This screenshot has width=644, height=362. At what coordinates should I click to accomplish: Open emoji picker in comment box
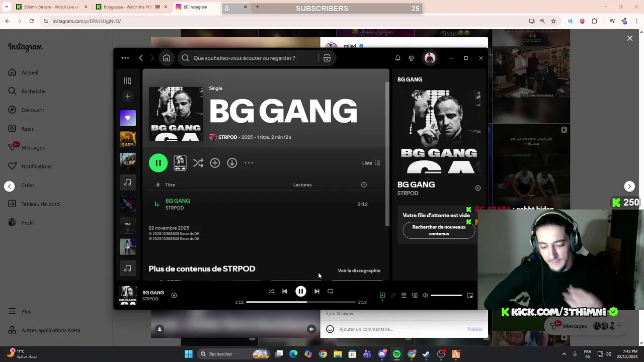[x=330, y=329]
